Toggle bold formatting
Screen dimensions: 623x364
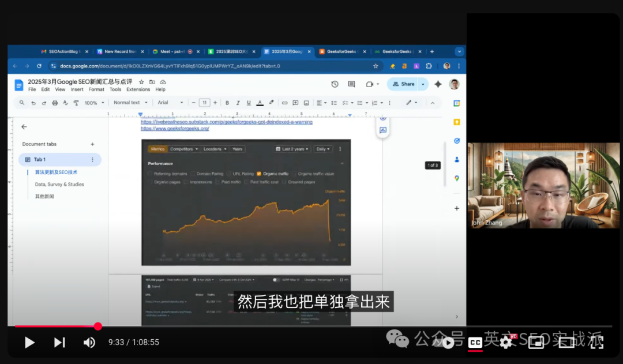coord(227,103)
